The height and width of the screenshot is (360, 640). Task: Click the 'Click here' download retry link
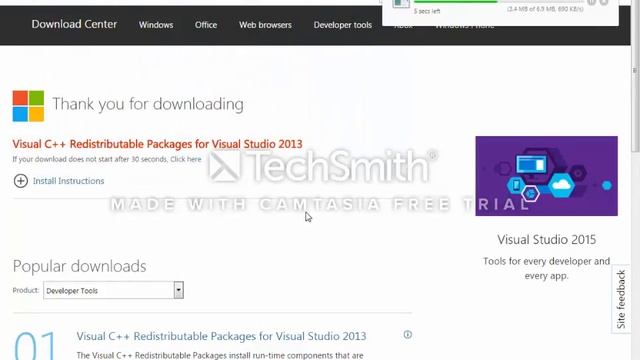(186, 159)
